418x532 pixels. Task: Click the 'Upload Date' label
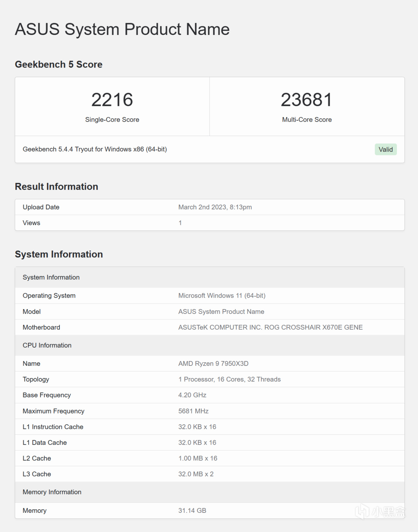pos(41,207)
